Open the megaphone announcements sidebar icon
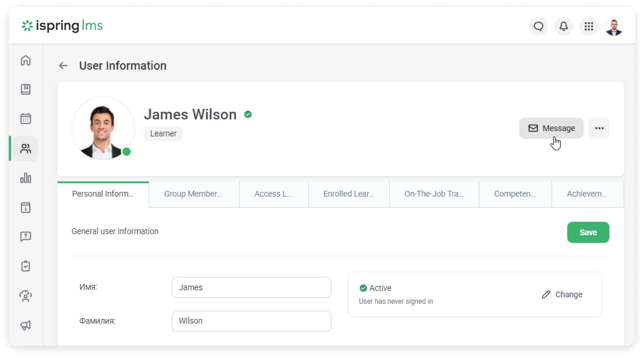The width and height of the screenshot is (644, 357). 26,325
